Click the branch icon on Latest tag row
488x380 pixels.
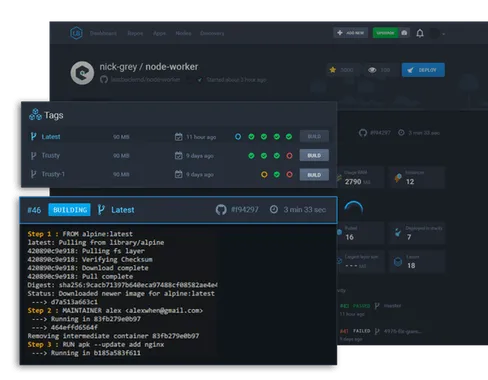click(33, 136)
